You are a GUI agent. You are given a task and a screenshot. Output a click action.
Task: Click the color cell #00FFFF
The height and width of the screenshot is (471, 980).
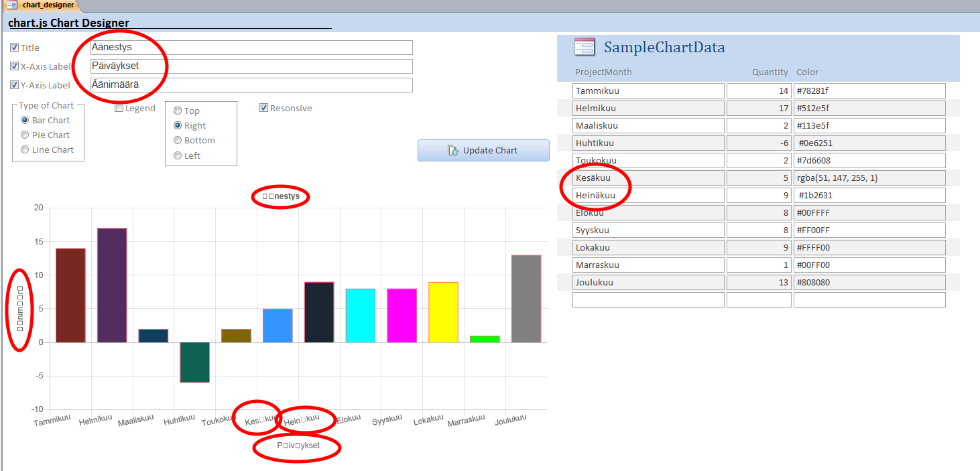coord(869,212)
